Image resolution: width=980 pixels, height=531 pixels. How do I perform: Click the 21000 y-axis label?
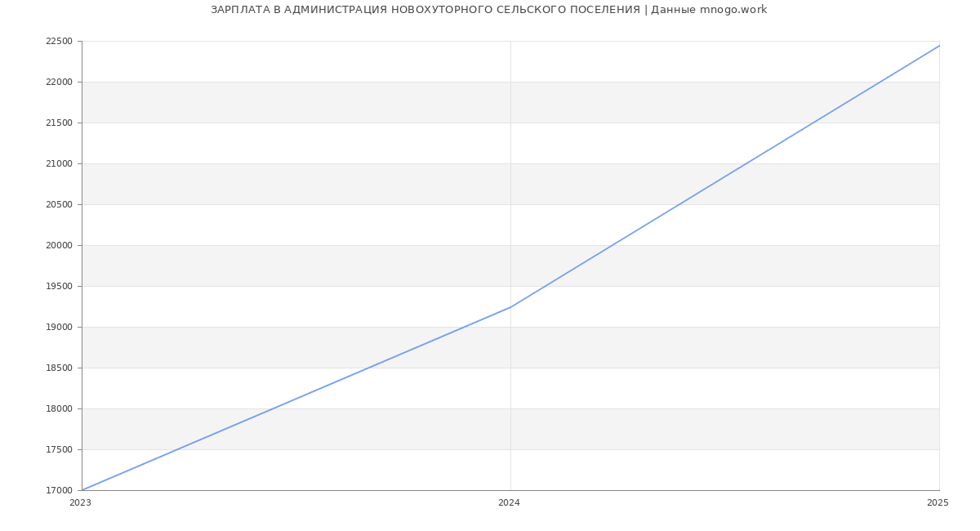pos(59,163)
